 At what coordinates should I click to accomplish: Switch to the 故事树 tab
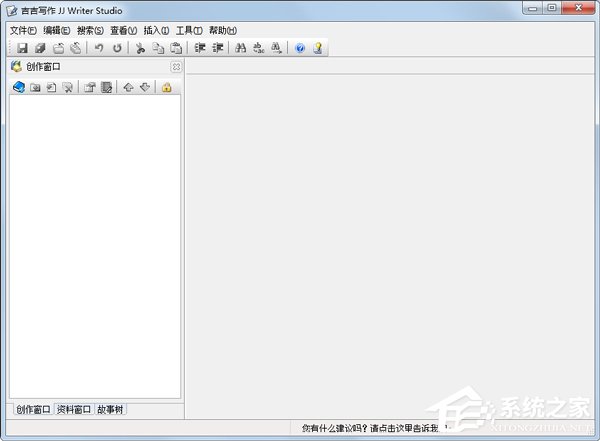point(110,409)
